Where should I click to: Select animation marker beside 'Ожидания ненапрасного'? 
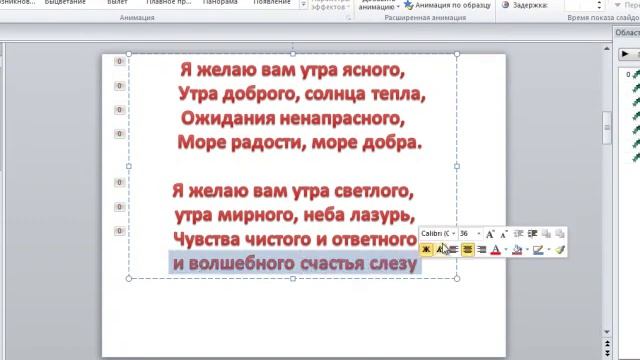(x=119, y=110)
